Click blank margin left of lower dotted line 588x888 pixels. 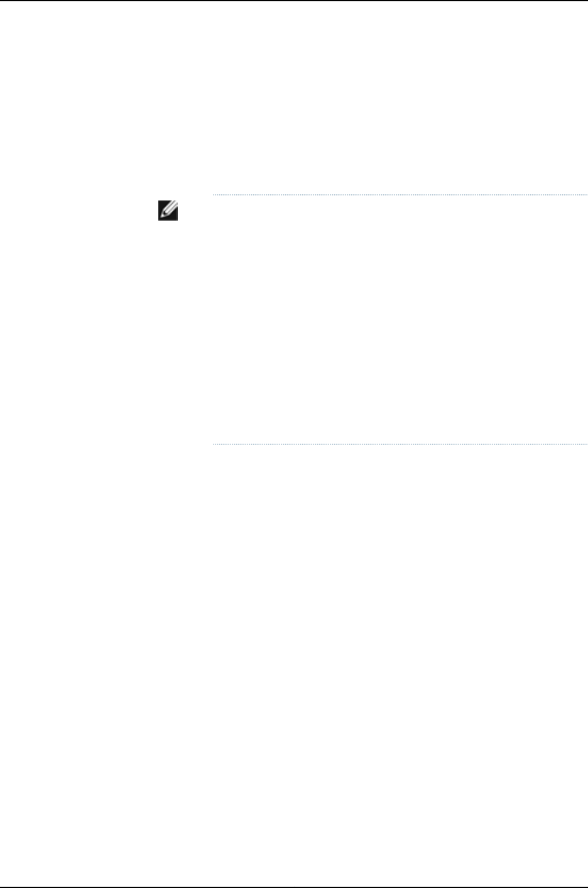coord(106,444)
